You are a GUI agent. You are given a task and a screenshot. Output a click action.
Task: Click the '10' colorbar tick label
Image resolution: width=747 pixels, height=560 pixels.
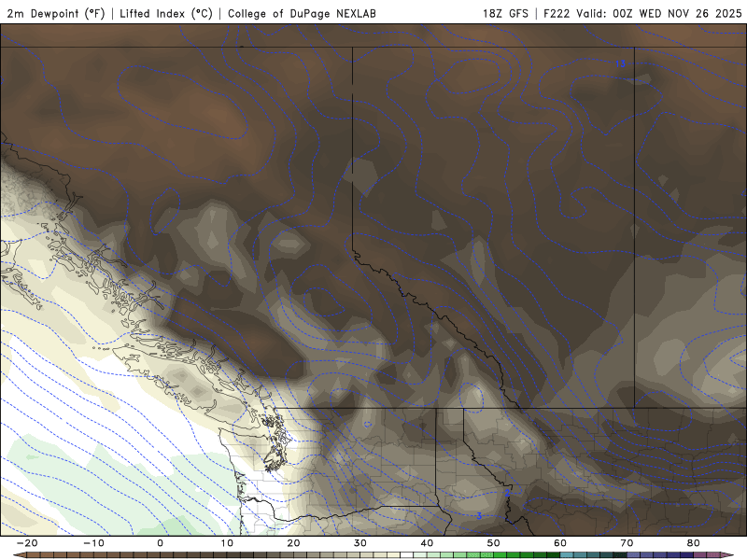click(227, 543)
